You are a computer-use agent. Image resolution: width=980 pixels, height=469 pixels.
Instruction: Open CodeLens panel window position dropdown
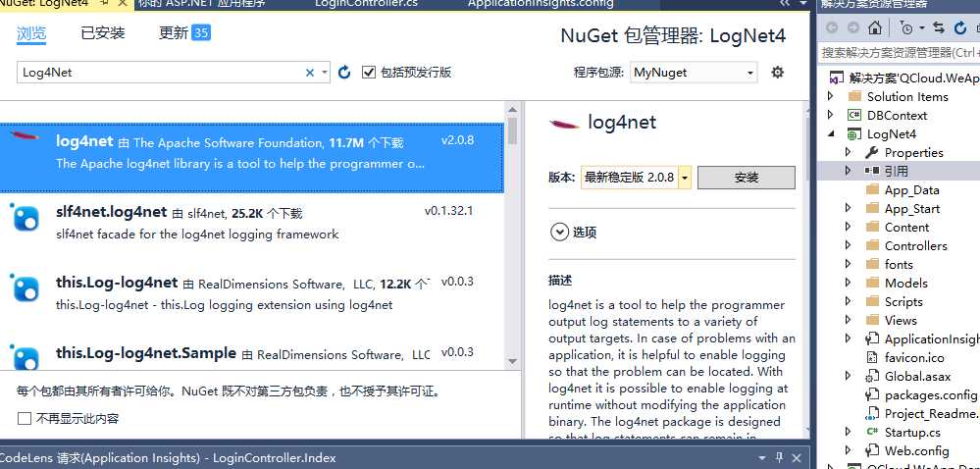coord(762,458)
